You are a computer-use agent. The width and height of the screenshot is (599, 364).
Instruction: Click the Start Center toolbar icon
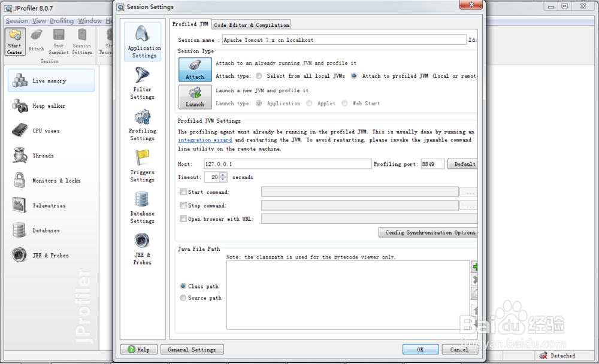click(x=15, y=42)
